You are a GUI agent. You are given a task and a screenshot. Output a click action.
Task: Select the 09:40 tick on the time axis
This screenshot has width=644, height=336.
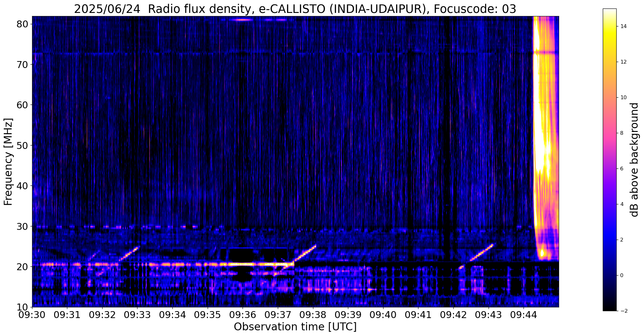pyautogui.click(x=383, y=315)
